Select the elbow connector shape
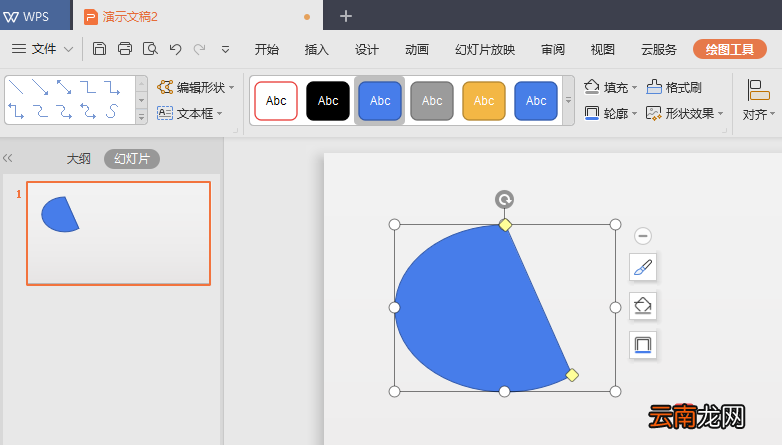782x445 pixels. tap(88, 87)
